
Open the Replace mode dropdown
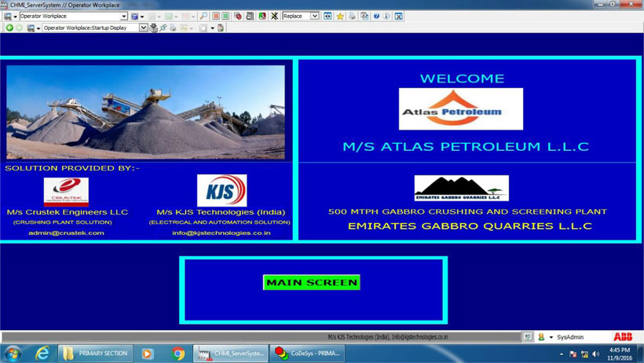tap(315, 16)
